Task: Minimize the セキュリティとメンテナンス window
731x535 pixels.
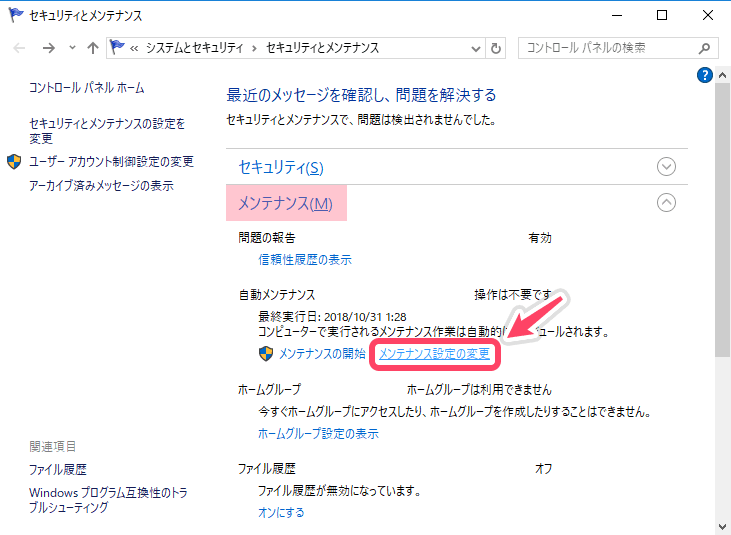Action: (617, 15)
